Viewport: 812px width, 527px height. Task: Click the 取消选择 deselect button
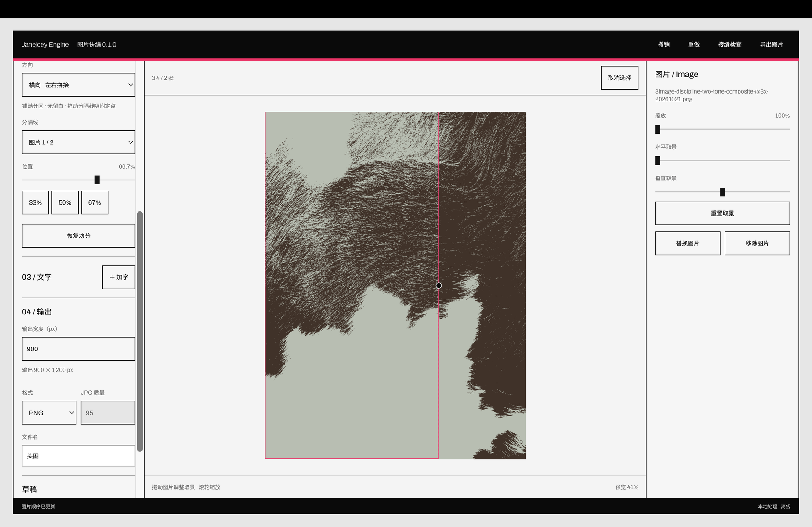point(620,78)
